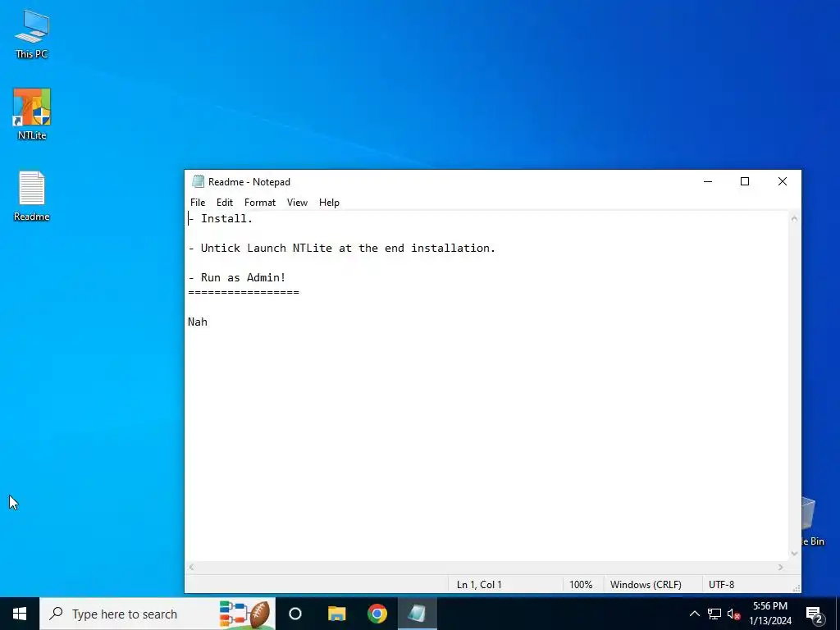Click 'Ln 1, Col 1' in status bar
Screen dimensions: 840x630
pyautogui.click(x=479, y=584)
